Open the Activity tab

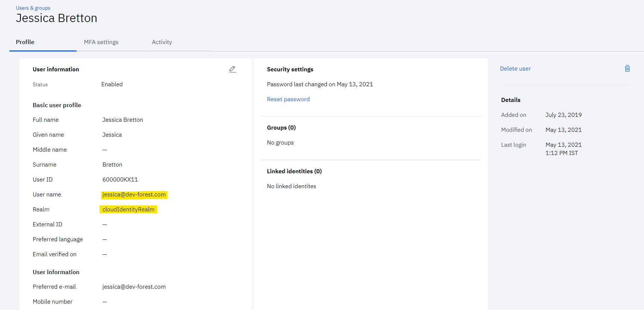click(x=162, y=42)
